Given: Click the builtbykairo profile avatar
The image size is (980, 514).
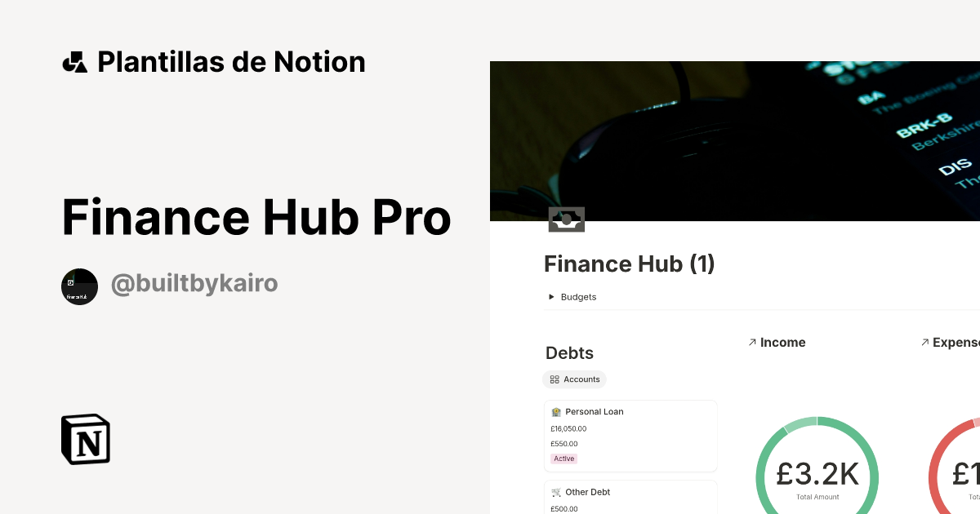Looking at the screenshot, I should pyautogui.click(x=79, y=286).
